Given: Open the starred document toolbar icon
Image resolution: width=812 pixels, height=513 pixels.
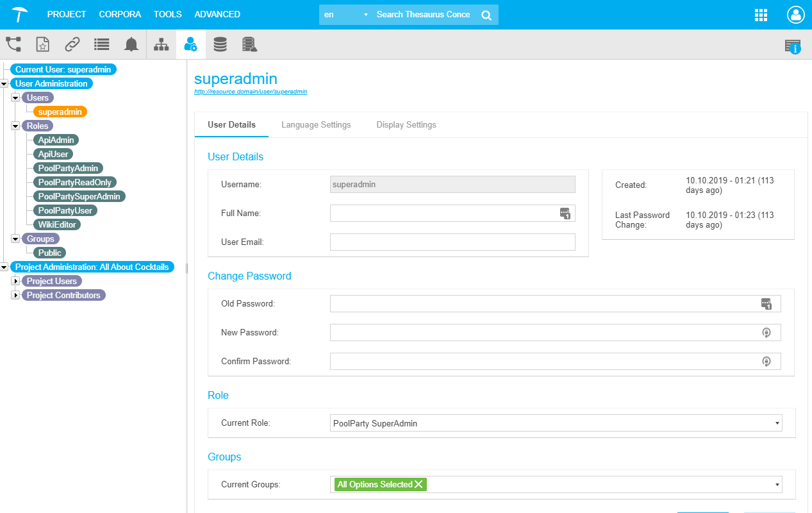Looking at the screenshot, I should (42, 44).
